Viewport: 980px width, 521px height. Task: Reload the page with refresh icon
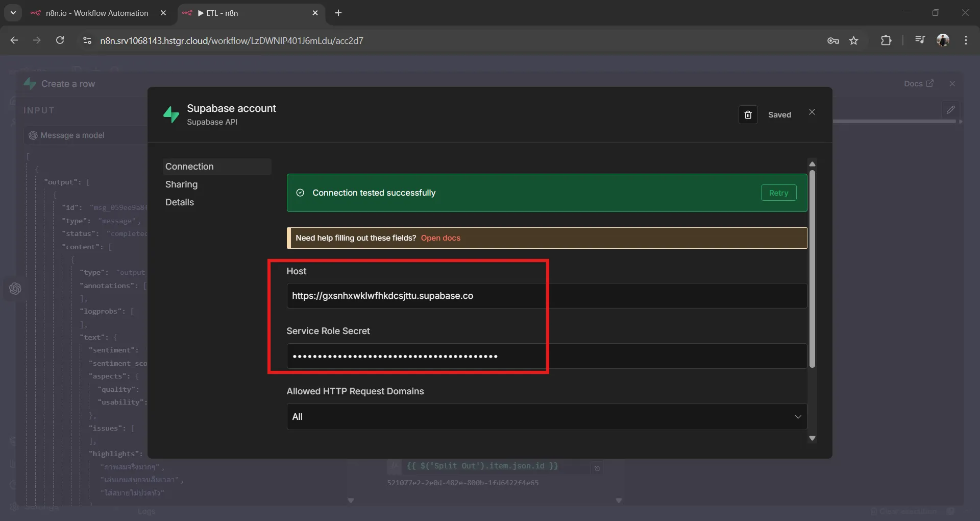(60, 40)
